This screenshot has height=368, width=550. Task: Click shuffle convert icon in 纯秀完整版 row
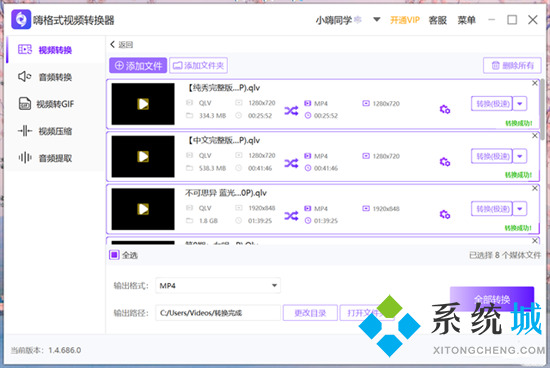point(291,111)
